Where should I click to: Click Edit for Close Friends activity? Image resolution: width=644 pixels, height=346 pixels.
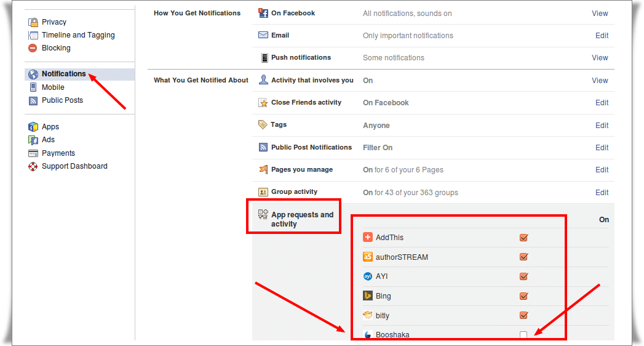pos(602,103)
